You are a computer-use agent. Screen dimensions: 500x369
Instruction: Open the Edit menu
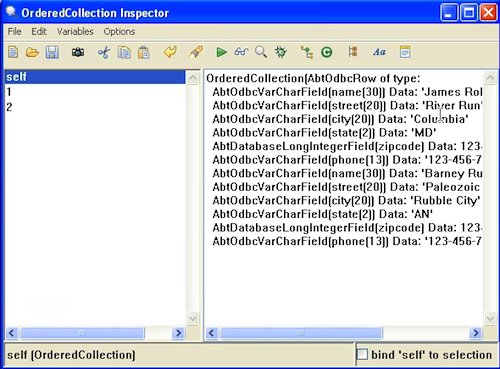click(x=39, y=32)
